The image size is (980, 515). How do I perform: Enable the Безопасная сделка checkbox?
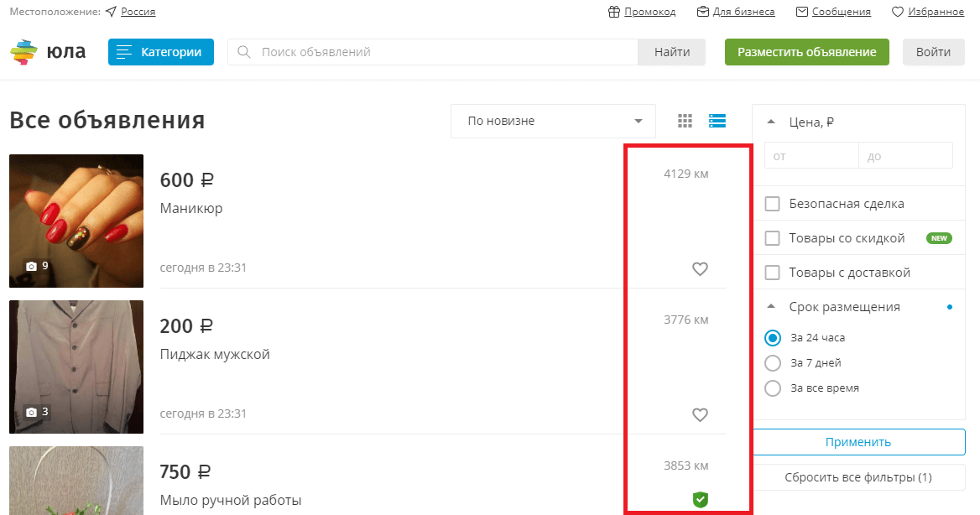(773, 204)
